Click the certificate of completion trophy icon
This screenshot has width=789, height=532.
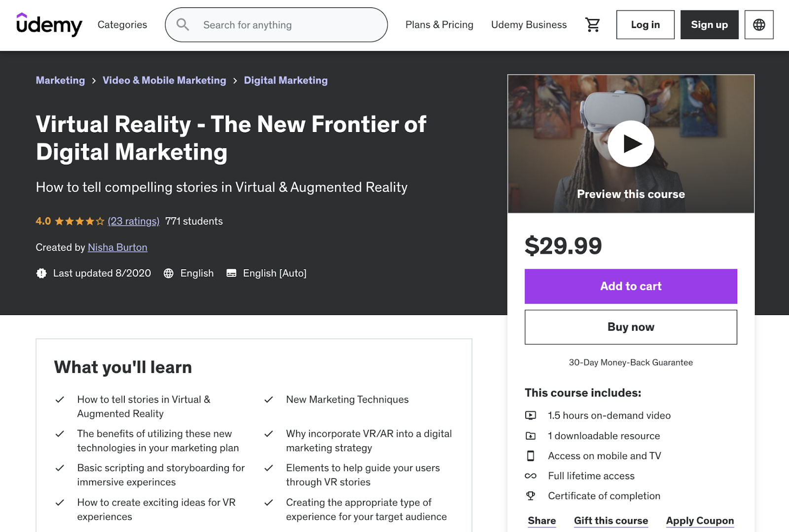pos(531,496)
